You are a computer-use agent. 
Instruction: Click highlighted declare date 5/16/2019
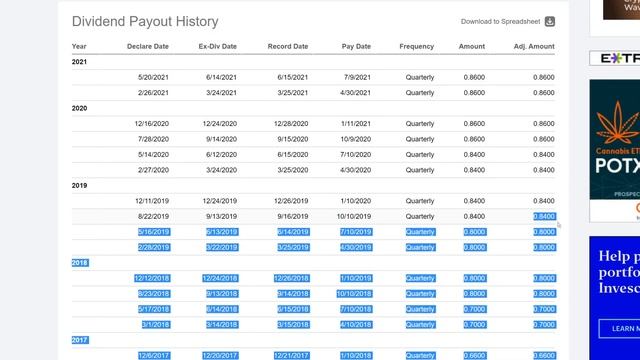click(154, 232)
